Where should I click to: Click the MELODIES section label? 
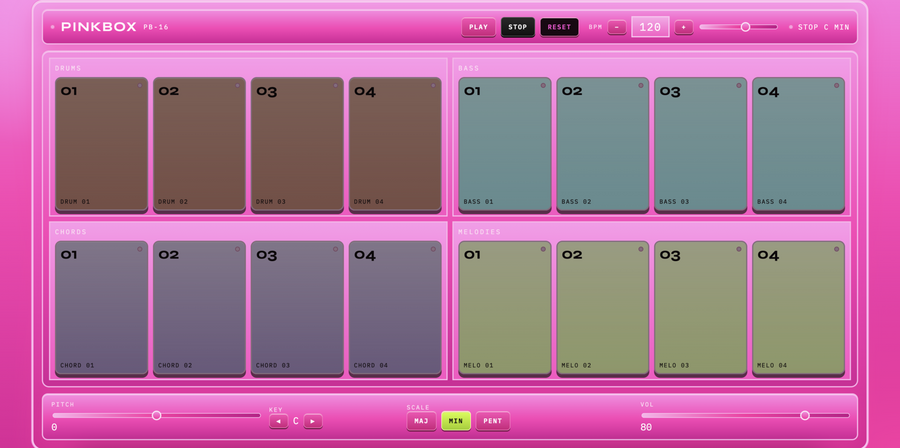tap(479, 232)
